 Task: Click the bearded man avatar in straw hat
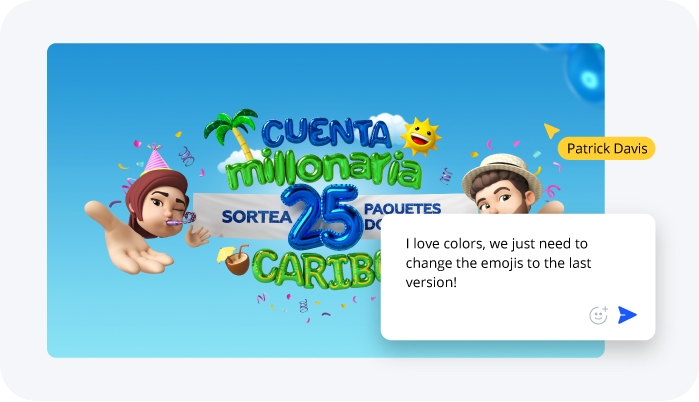click(502, 186)
